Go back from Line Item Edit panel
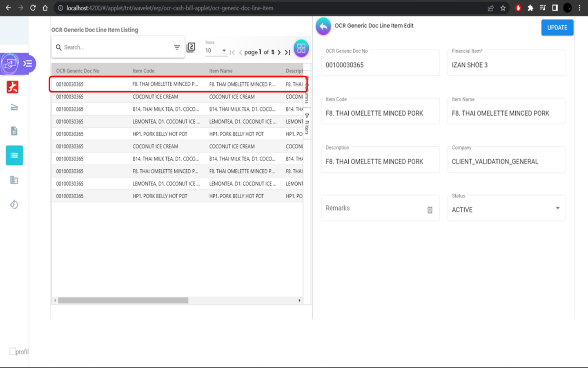Screen dimensions: 588x368 pyautogui.click(x=323, y=27)
